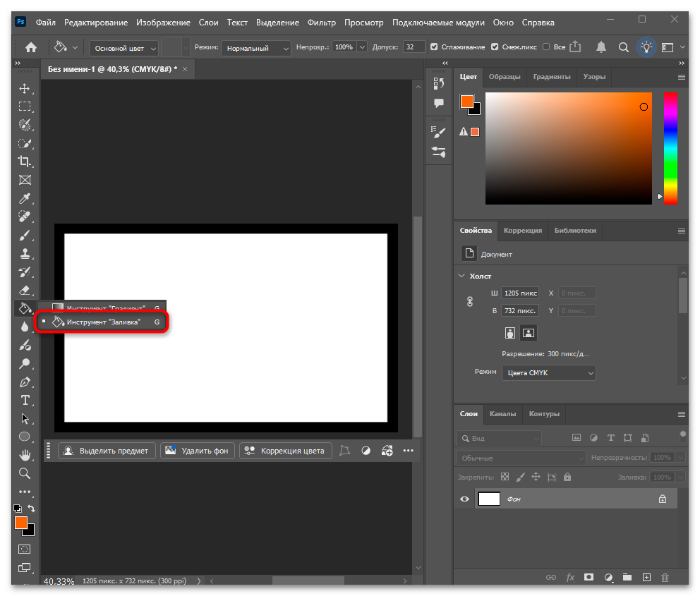Viewport: 700px width, 596px height.
Task: Open the Режим Нормальный blend dropdown
Action: click(x=256, y=48)
